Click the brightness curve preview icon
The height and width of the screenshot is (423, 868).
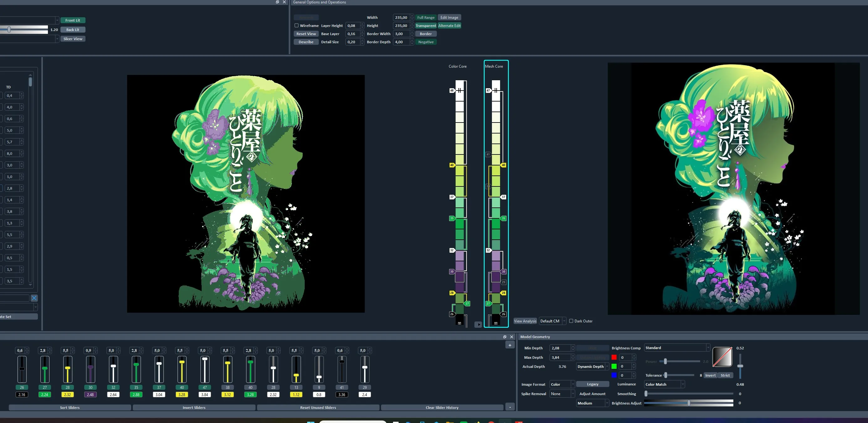[722, 357]
